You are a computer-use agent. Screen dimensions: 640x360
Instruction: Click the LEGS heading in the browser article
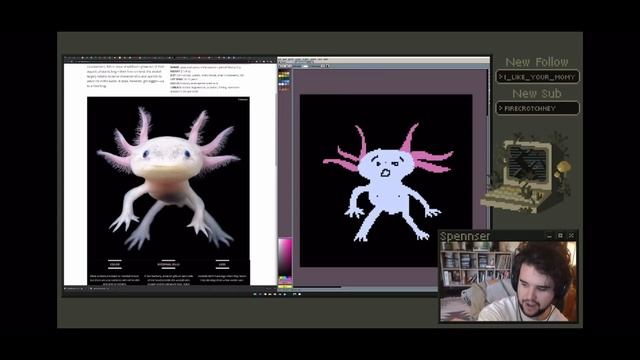222,264
